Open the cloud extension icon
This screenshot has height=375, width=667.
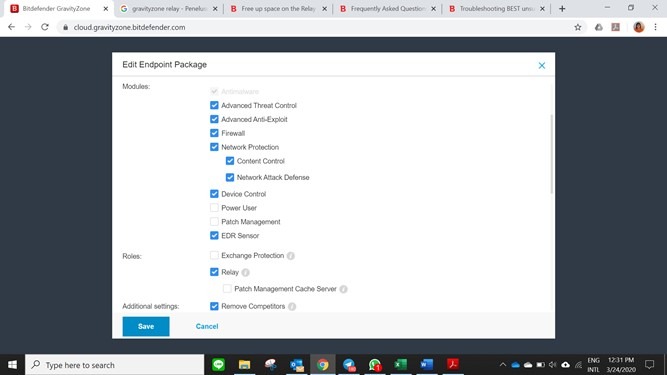tap(599, 27)
